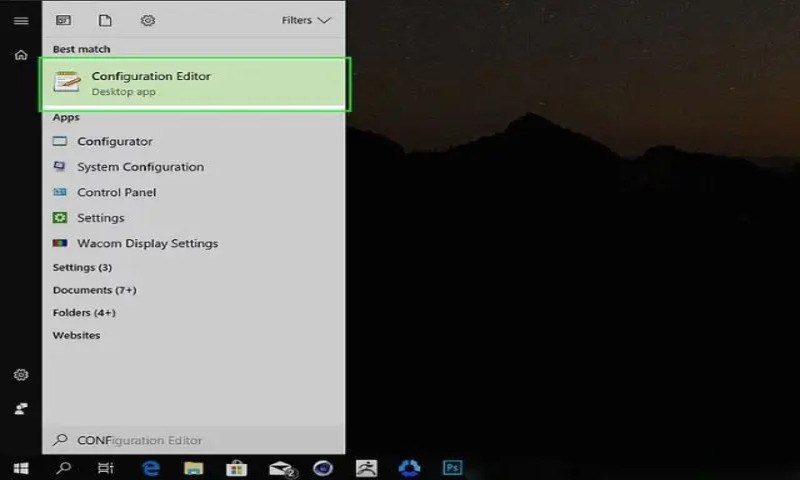
Task: Click the Wacom Display Settings icon
Action: (60, 243)
